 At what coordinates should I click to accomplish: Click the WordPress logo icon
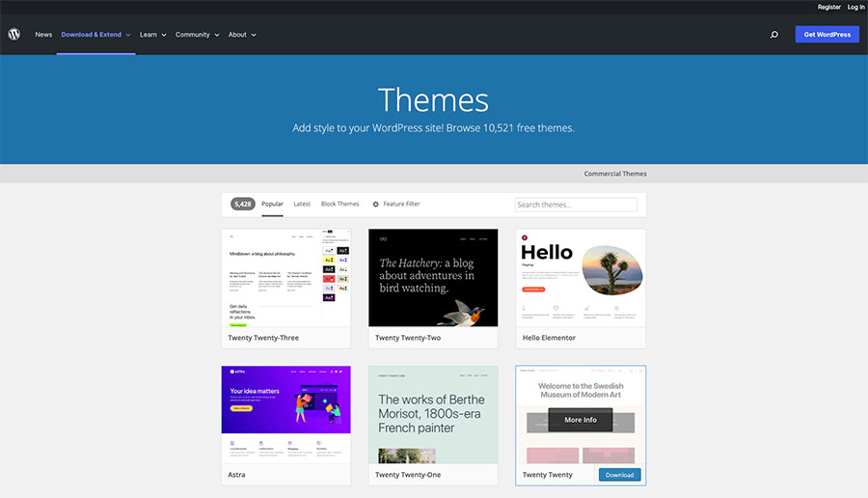14,35
